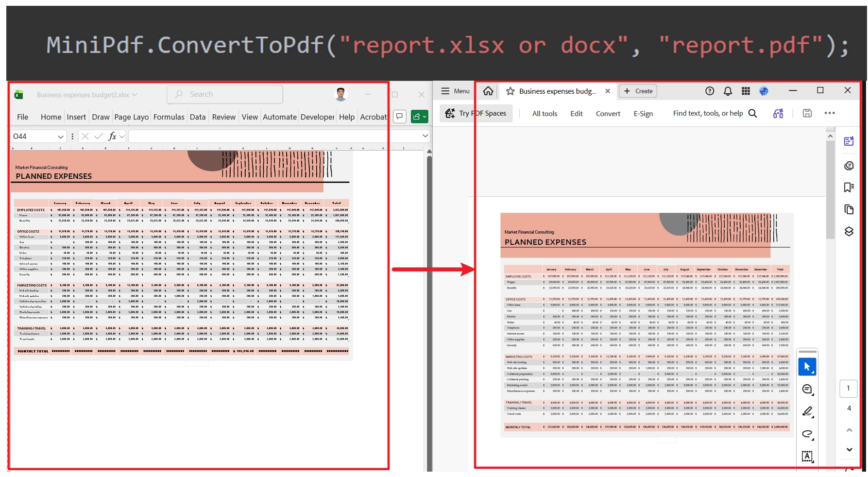Expand the Excel formula bar
The image size is (868, 477).
(x=425, y=136)
